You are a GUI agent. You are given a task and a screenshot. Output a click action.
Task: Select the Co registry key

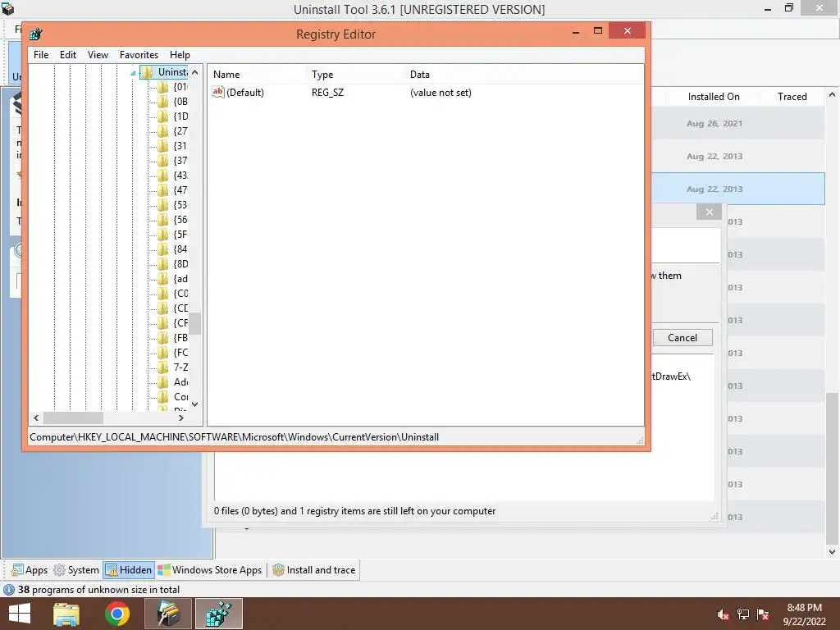click(180, 397)
